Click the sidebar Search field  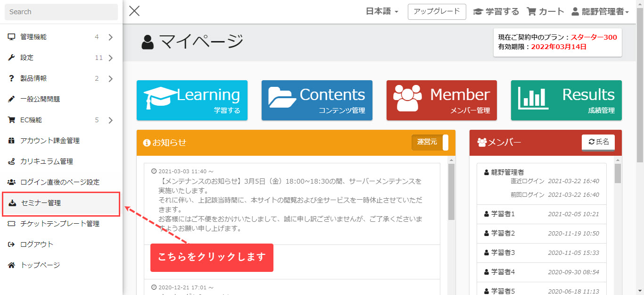coord(61,12)
